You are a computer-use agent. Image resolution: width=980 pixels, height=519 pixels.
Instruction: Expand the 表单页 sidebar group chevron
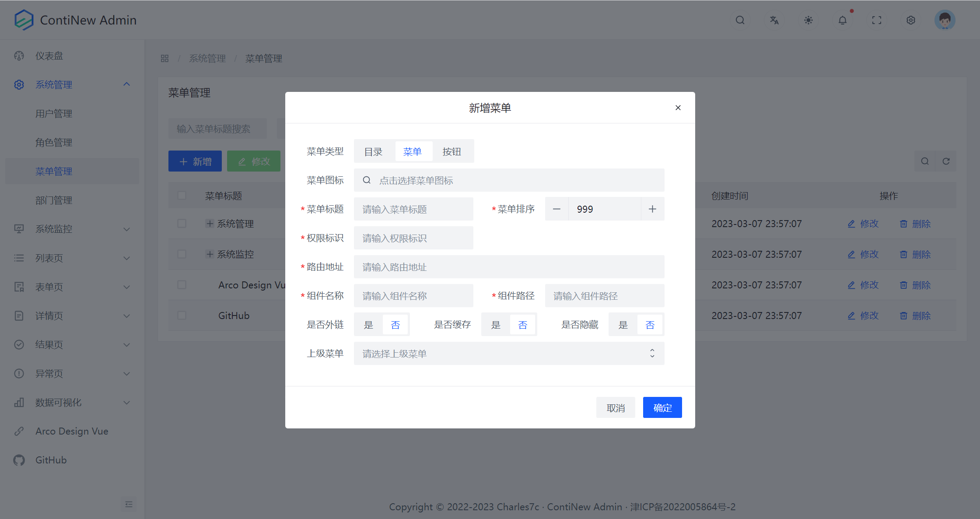[127, 287]
